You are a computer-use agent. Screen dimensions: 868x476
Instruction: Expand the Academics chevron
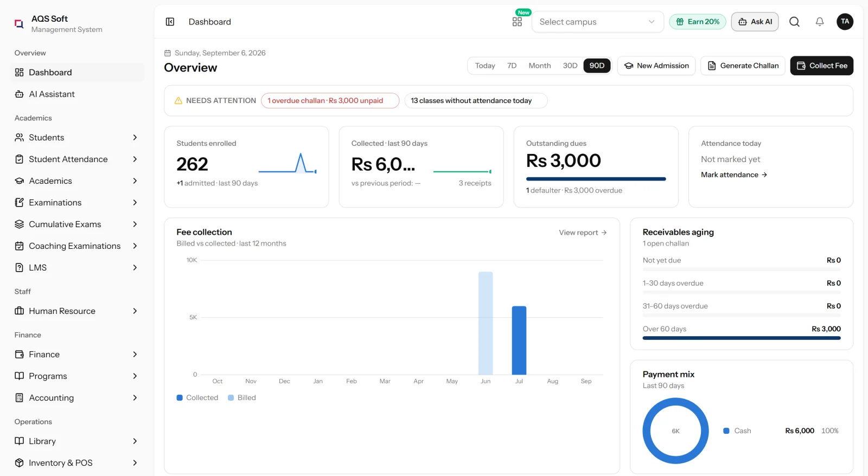[x=135, y=181]
